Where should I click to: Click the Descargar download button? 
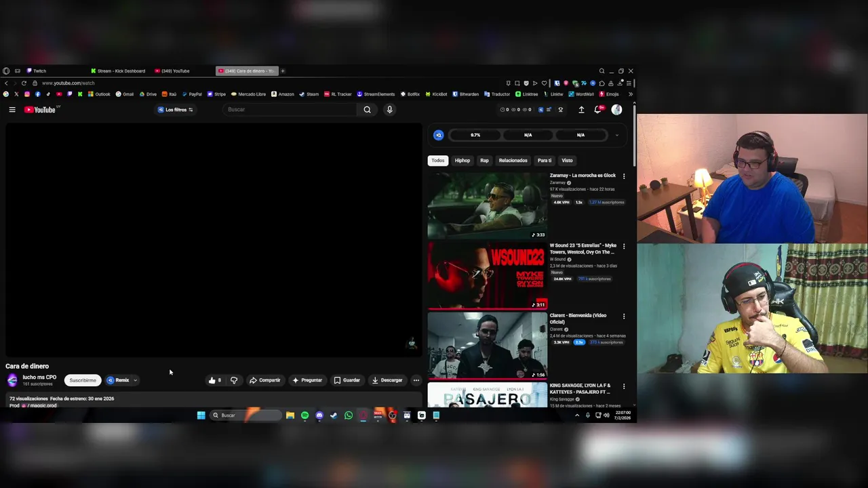[387, 380]
